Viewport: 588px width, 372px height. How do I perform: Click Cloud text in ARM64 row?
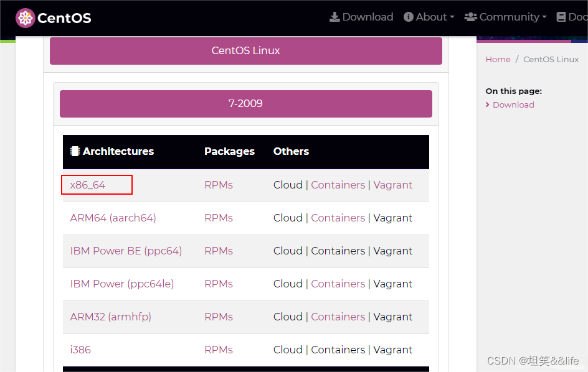pyautogui.click(x=288, y=218)
